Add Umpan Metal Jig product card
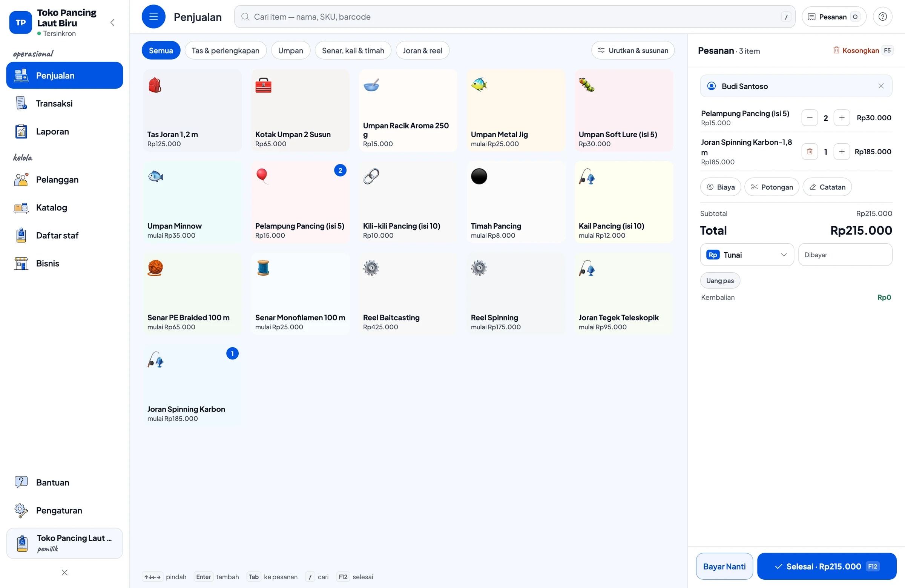 [516, 110]
